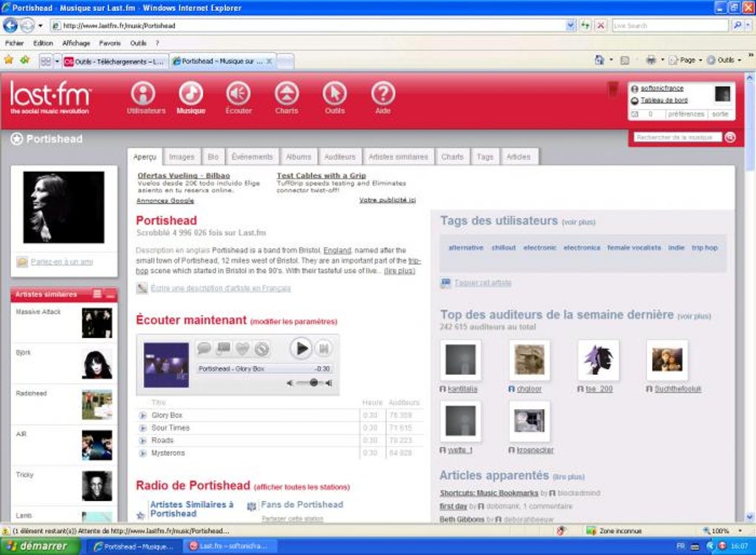This screenshot has height=555, width=756.
Task: Open voir plus for top auditeurs
Action: pyautogui.click(x=694, y=315)
